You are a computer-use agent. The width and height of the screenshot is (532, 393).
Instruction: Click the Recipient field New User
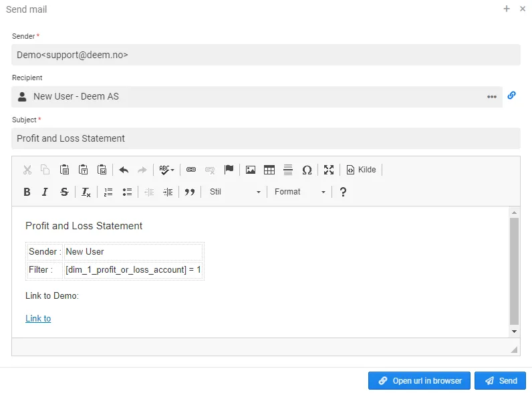(257, 97)
